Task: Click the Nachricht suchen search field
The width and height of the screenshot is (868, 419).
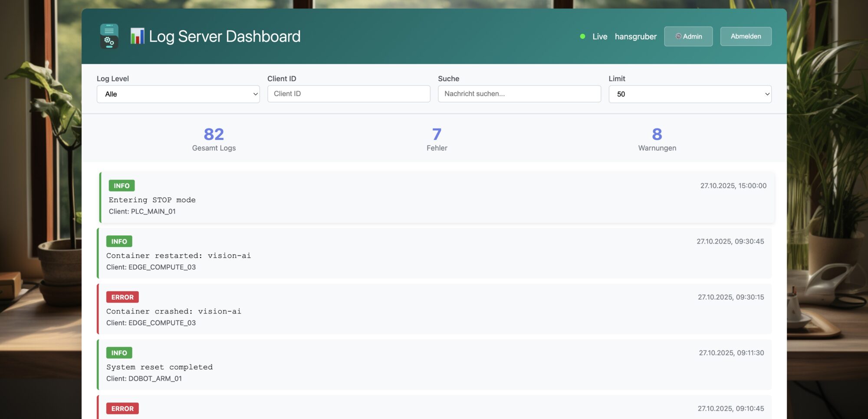Action: click(x=519, y=94)
